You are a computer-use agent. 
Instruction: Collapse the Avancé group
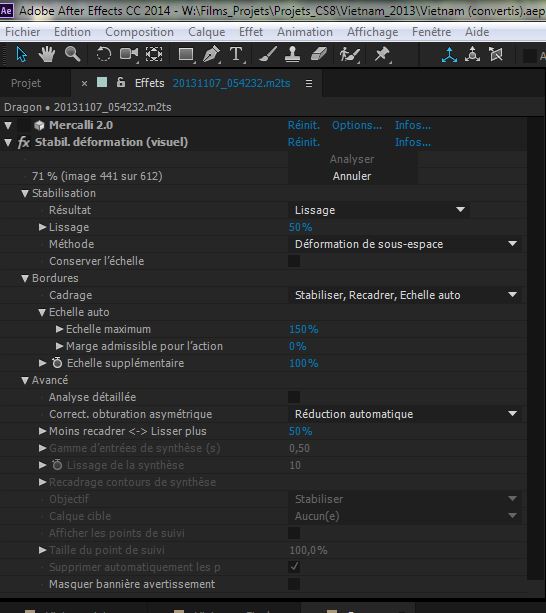[x=25, y=380]
